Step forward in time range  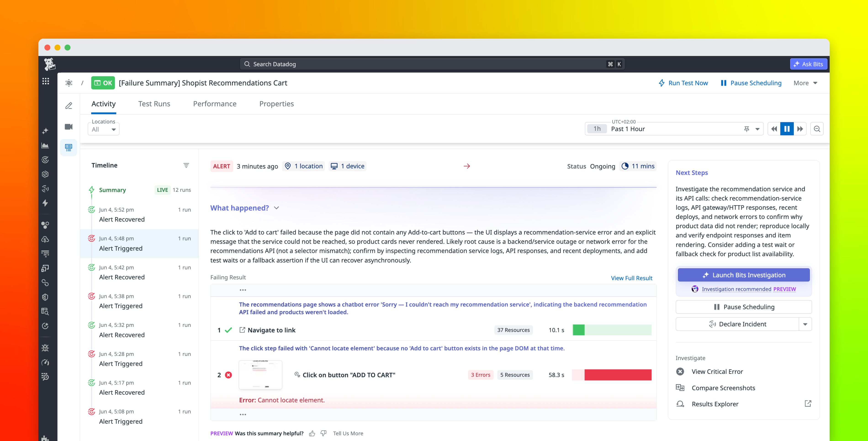pos(800,129)
